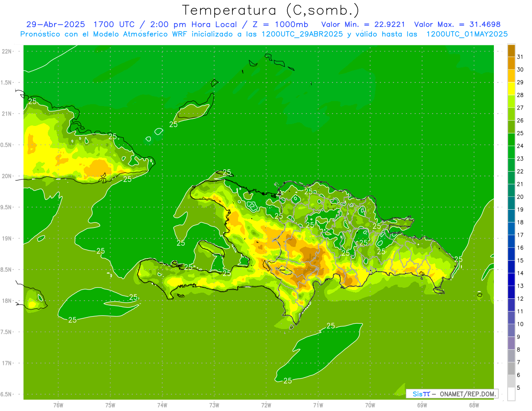This screenshot has height=411, width=532.
Task: Click the '73W' longitude axis label
Action: pyautogui.click(x=214, y=405)
